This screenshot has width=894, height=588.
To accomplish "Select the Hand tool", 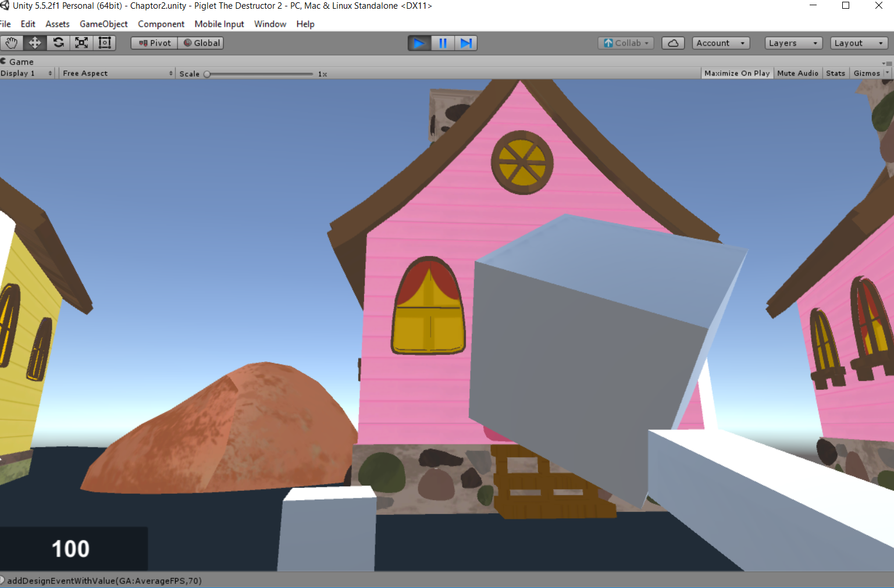I will pyautogui.click(x=11, y=43).
